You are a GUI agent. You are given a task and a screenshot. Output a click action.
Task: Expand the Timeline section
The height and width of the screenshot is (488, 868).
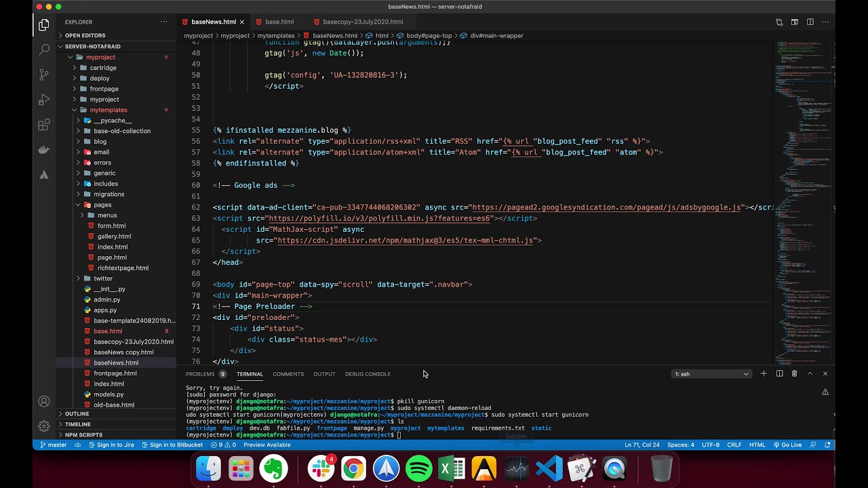coord(78,424)
